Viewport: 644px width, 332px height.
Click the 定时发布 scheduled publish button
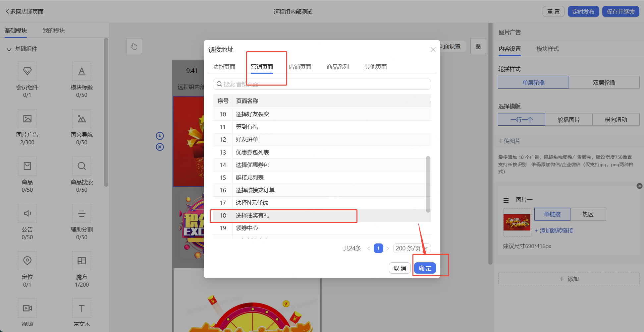click(583, 12)
